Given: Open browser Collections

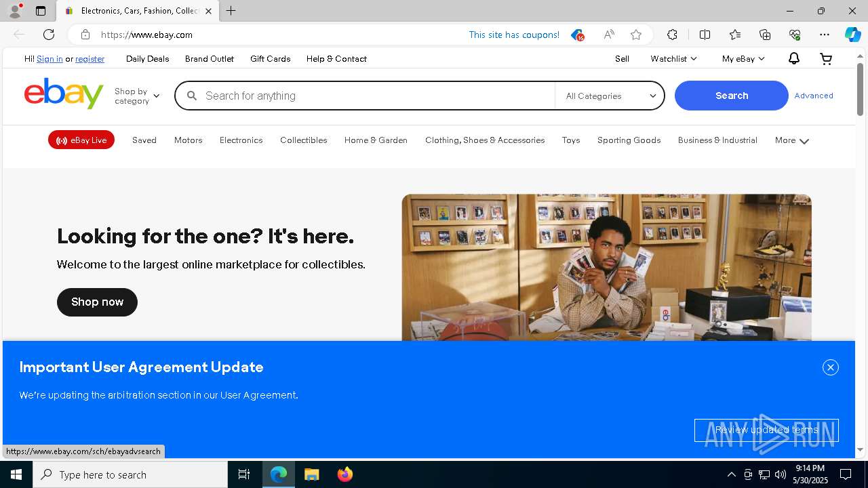Looking at the screenshot, I should pos(765,35).
